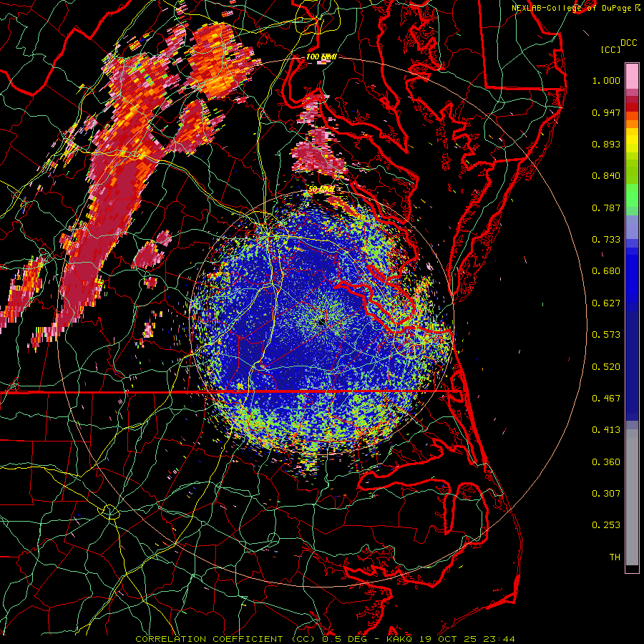Click the 23:44 timestamp in caption
The image size is (644, 644).
(x=499, y=639)
